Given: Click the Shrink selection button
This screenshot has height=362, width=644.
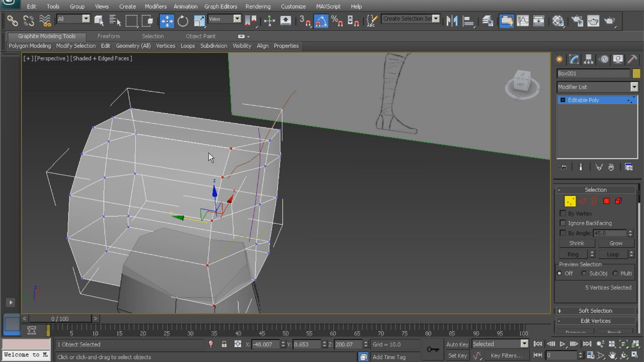Looking at the screenshot, I should tap(577, 243).
